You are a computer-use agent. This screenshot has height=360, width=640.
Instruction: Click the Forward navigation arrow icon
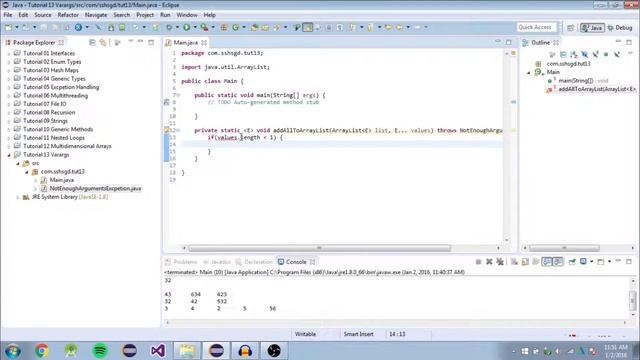click(417, 27)
